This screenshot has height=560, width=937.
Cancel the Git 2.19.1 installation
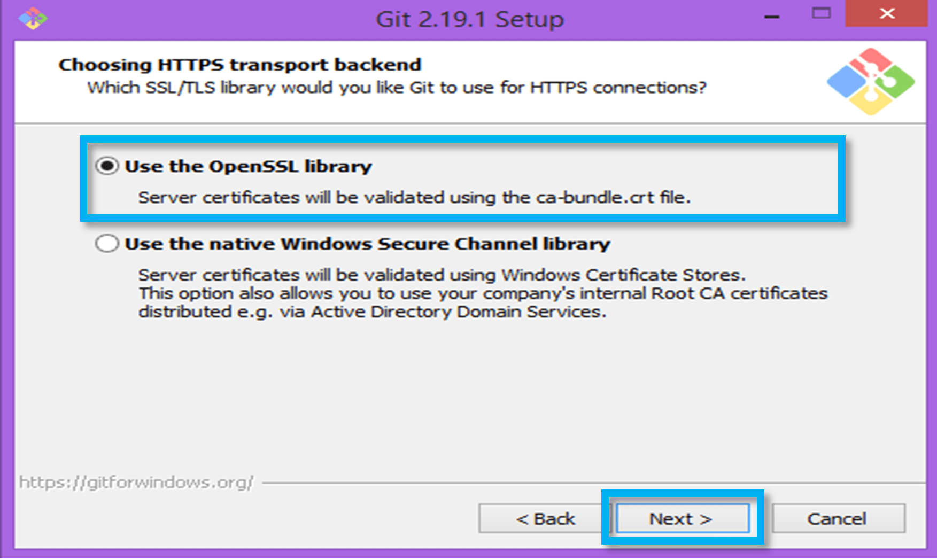838,518
